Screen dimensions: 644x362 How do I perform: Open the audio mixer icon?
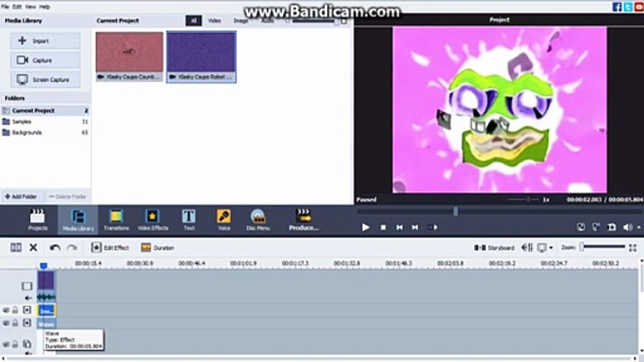click(x=527, y=247)
